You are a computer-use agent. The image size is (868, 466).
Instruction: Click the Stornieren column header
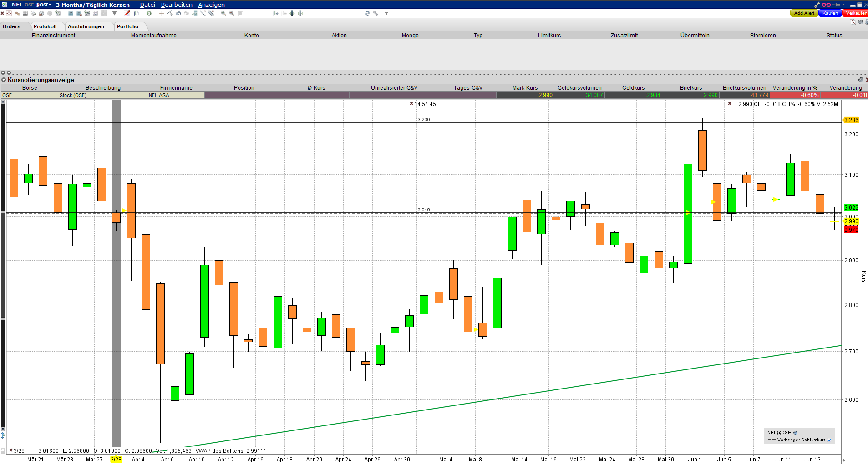[763, 35]
